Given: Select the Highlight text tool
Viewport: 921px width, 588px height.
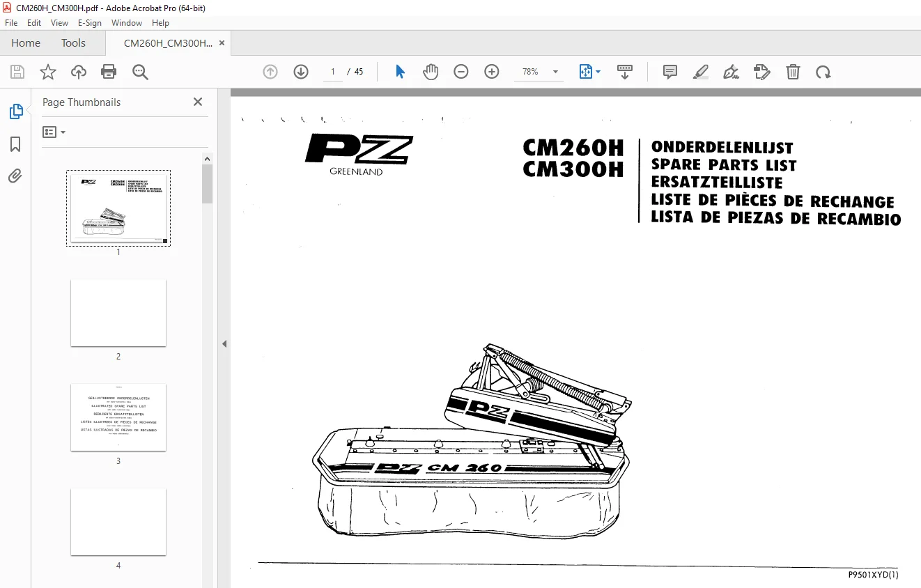Looking at the screenshot, I should coord(701,72).
